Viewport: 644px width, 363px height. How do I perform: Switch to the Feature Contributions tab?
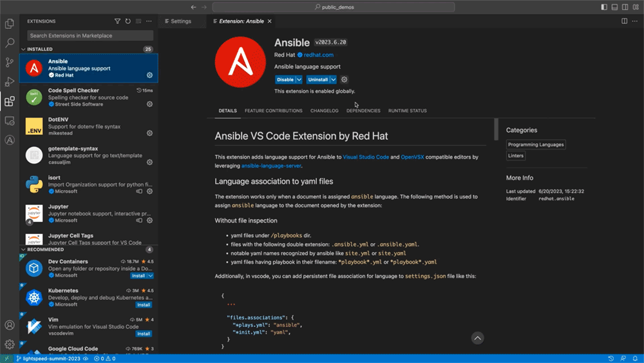click(273, 111)
